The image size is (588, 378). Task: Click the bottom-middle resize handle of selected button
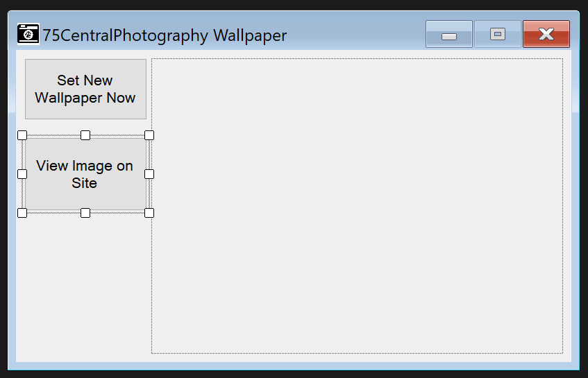point(85,213)
